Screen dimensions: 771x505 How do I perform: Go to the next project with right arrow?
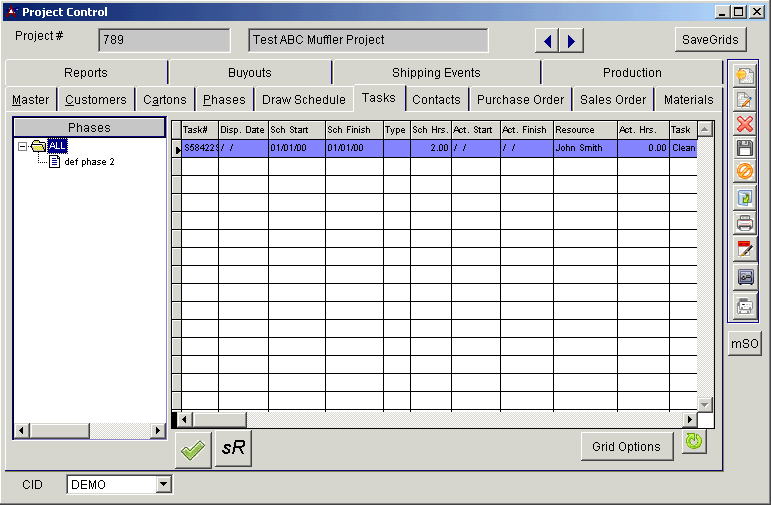pos(571,41)
